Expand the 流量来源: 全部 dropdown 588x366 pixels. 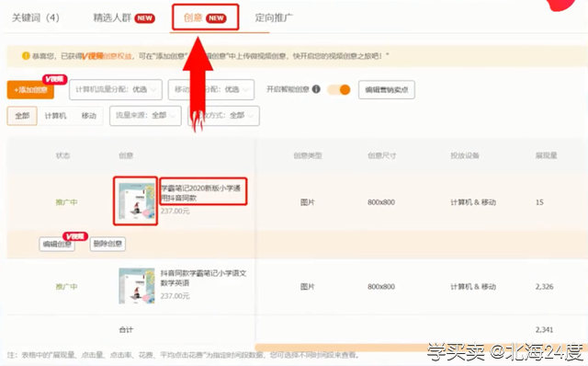(x=145, y=116)
